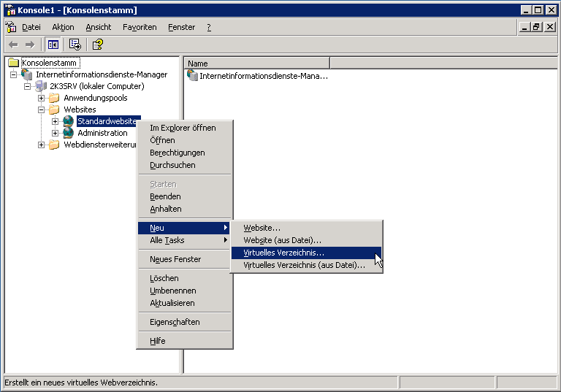Open the Neu submenu arrow
This screenshot has height=392, width=561.
(x=226, y=228)
